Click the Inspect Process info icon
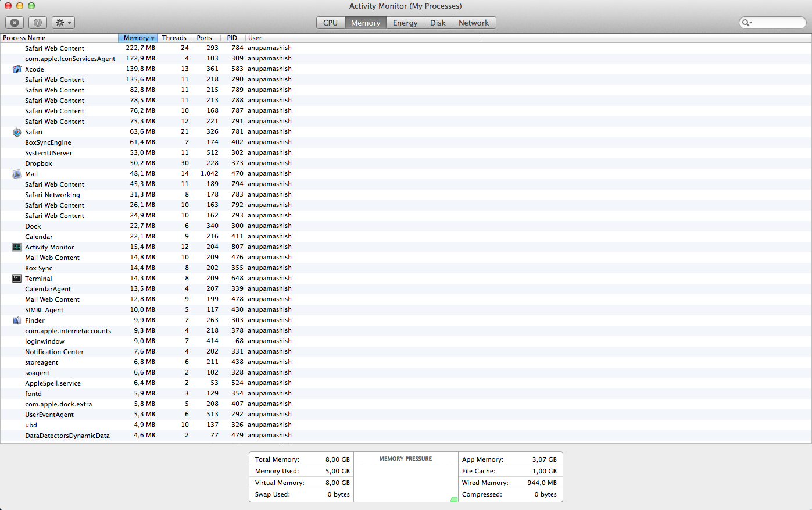Image resolution: width=812 pixels, height=510 pixels. click(x=38, y=23)
